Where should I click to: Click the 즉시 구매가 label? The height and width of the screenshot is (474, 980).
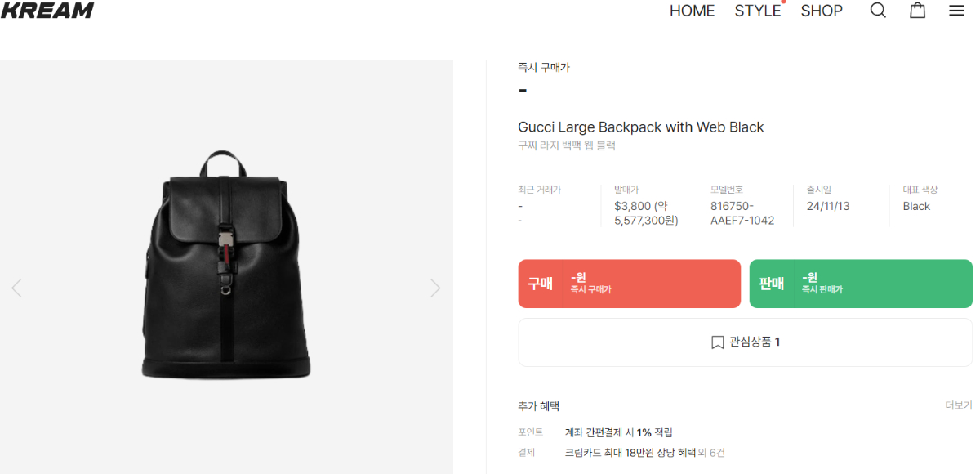543,68
